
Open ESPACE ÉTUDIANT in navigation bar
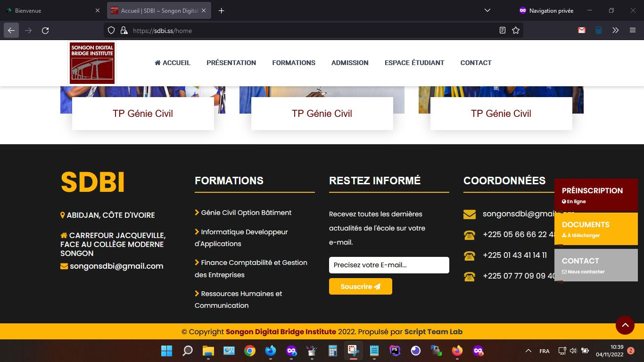(414, 63)
